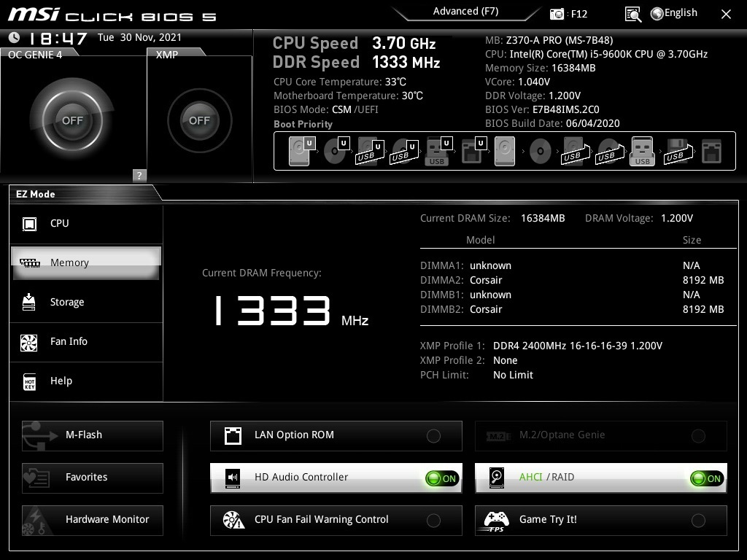Enable CPU Fan Fail Warning Control

[x=336, y=520]
